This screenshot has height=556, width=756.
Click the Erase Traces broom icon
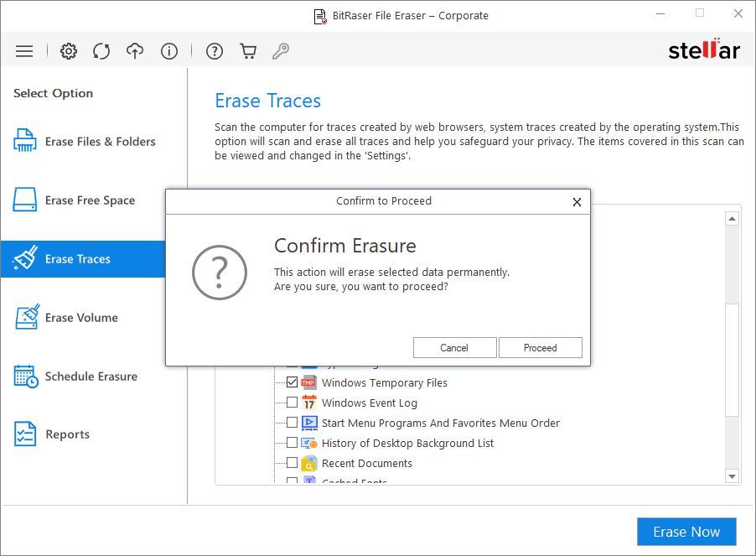click(x=24, y=258)
